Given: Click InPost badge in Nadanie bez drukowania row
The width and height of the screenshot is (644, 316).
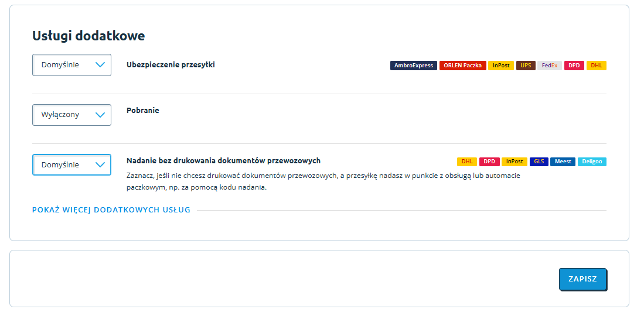Looking at the screenshot, I should (x=514, y=162).
